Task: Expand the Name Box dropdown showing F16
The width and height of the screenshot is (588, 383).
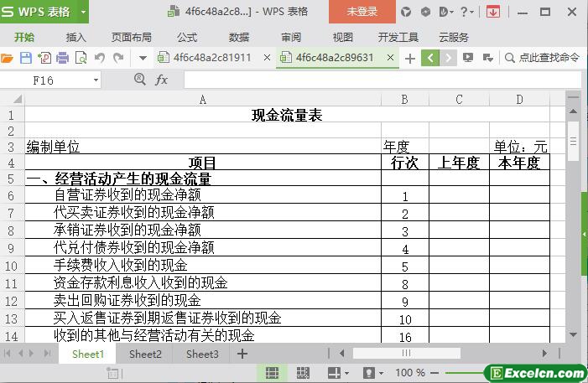Action: (x=96, y=80)
